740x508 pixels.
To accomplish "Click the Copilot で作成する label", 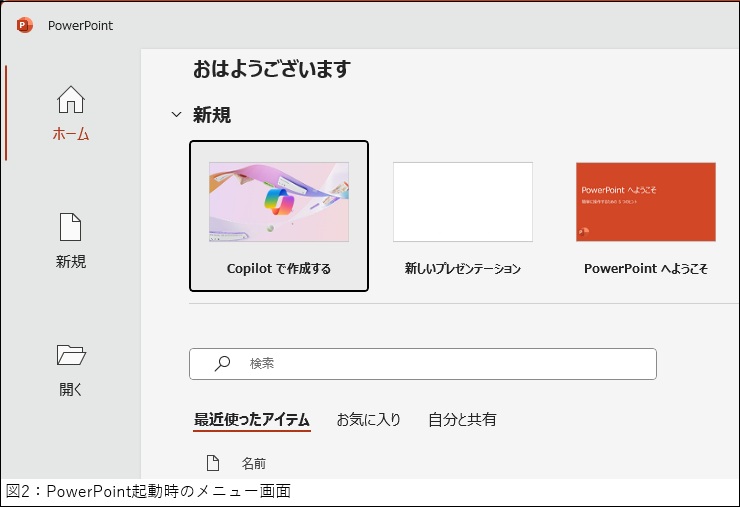I will pyautogui.click(x=279, y=269).
